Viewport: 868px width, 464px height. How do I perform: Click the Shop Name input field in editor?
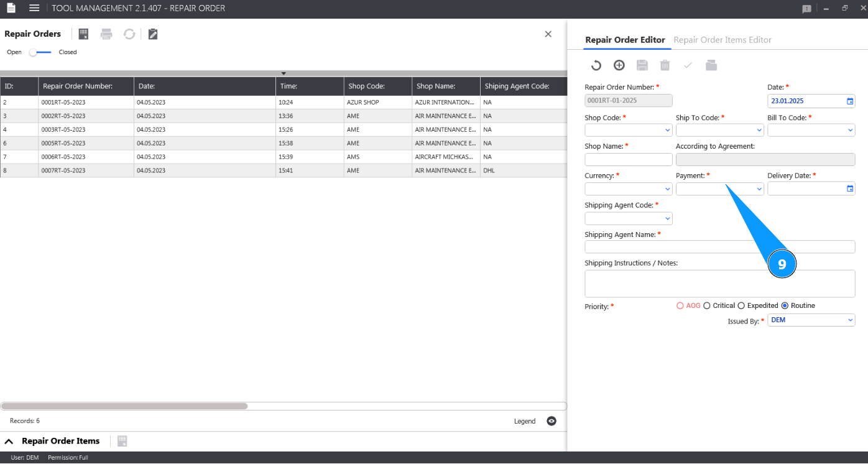629,159
